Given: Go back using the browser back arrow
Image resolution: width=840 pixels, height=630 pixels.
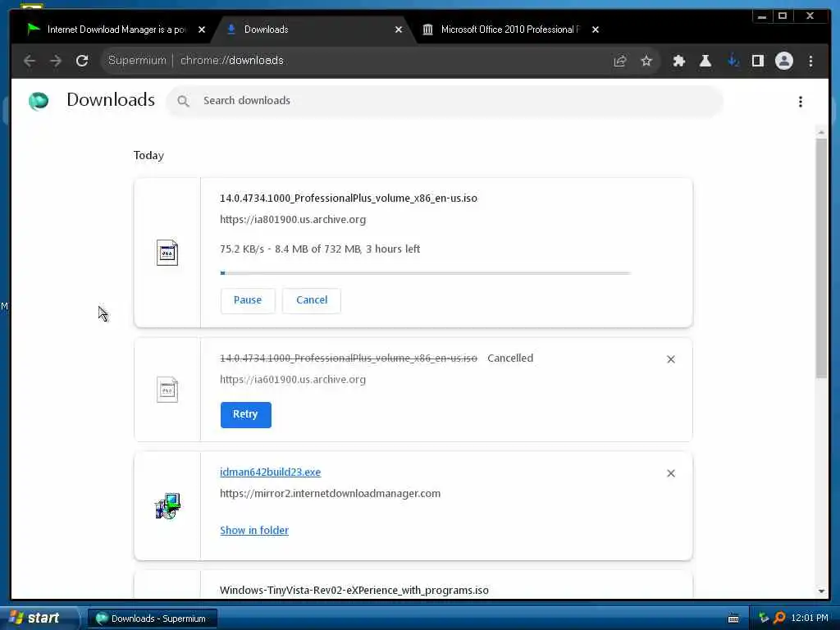Looking at the screenshot, I should pos(30,61).
